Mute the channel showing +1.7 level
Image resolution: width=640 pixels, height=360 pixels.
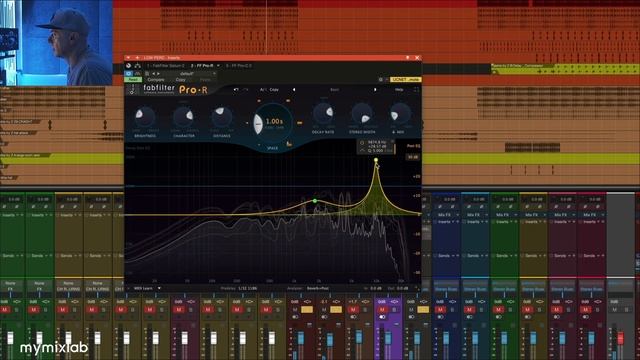click(353, 310)
